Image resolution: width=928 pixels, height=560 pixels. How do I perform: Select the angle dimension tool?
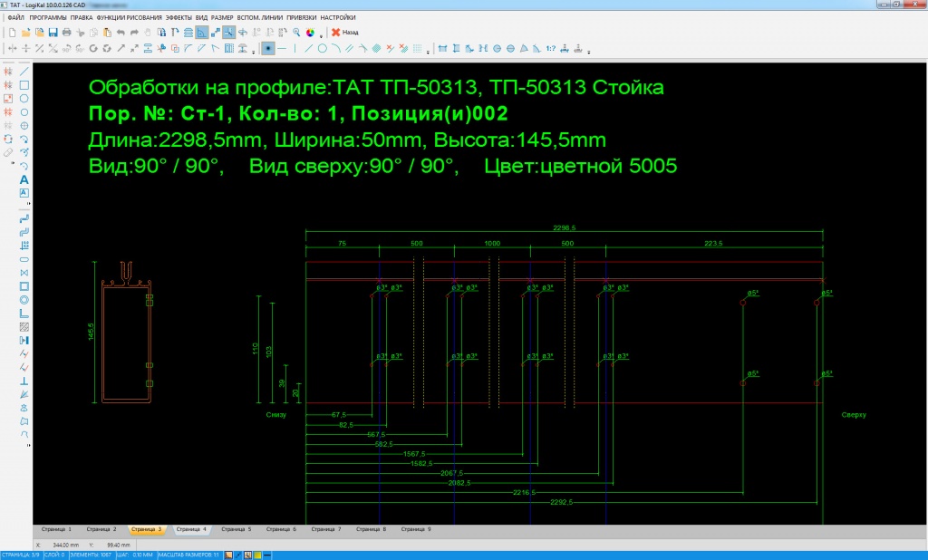524,49
